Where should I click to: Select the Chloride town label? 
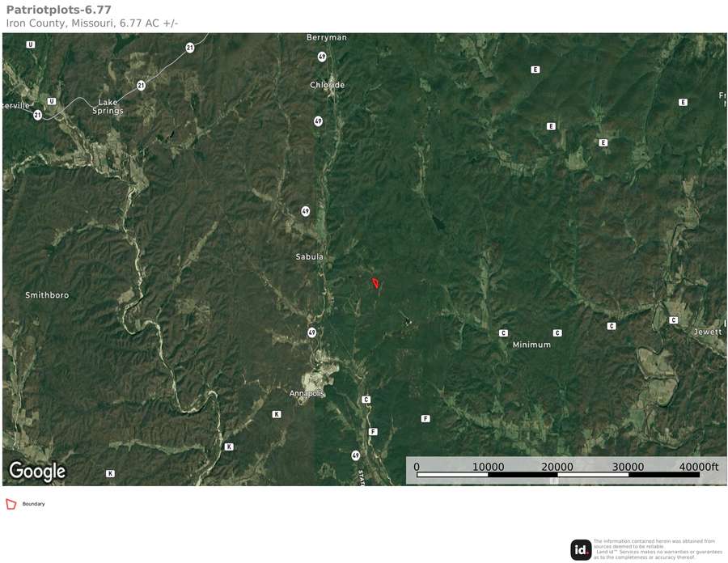click(328, 85)
